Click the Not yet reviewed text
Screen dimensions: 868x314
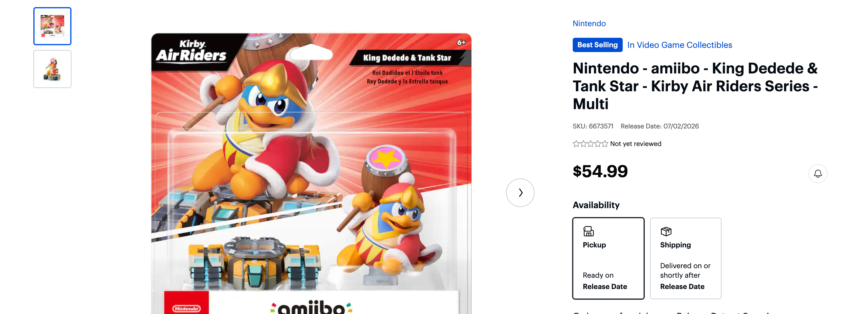[x=636, y=144]
